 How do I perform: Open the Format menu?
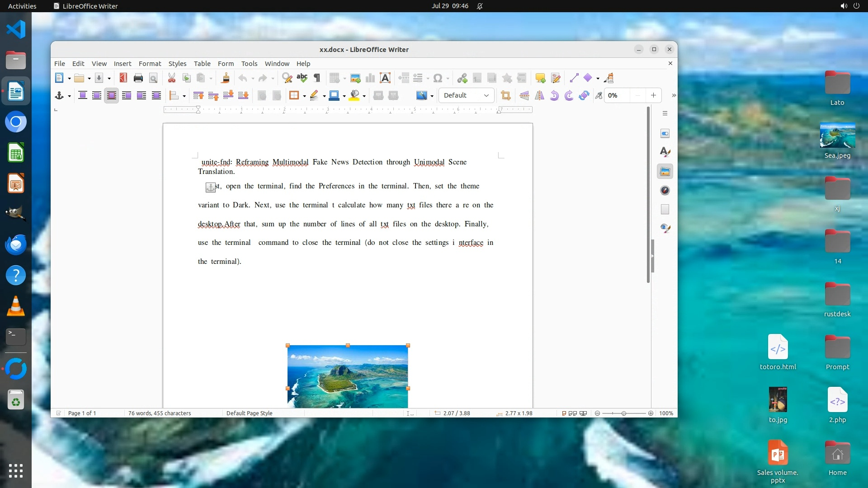(150, 64)
